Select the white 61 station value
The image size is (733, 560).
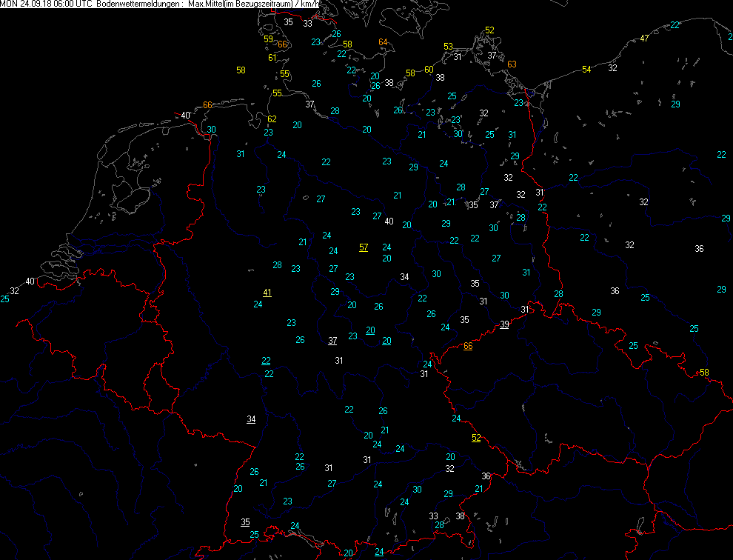[x=272, y=58]
